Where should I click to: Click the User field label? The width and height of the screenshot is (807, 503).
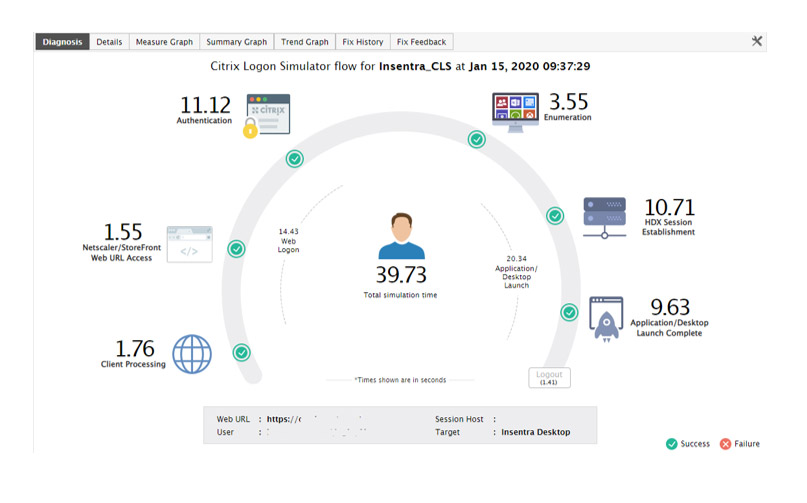point(225,432)
